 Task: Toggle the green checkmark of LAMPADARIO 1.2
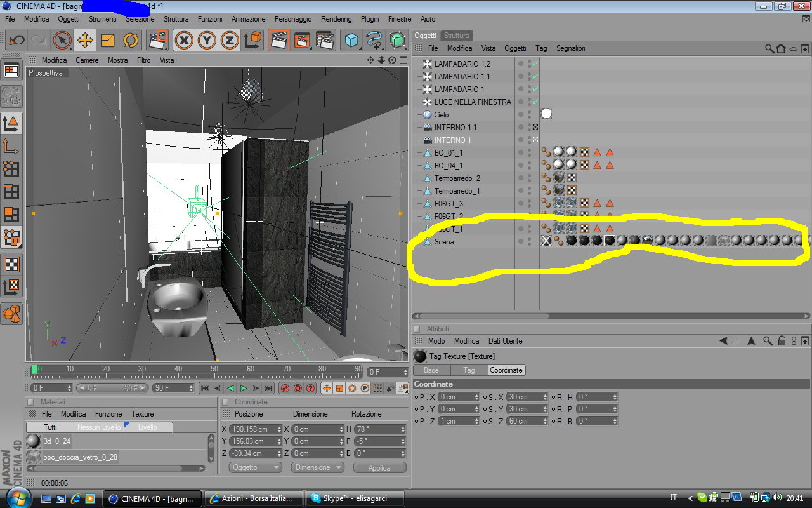point(535,64)
